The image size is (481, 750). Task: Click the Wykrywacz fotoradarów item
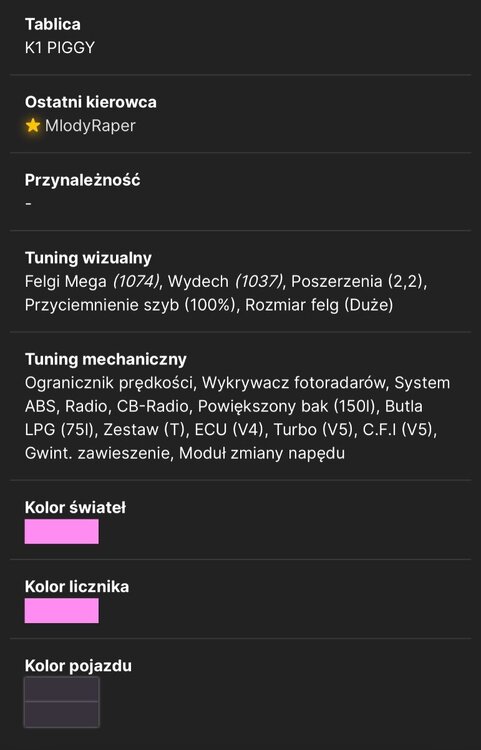[294, 383]
